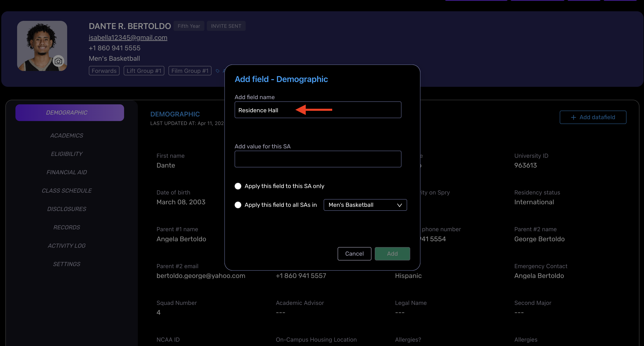Click the DANTE R. BERTOLDO name heading

tap(130, 26)
